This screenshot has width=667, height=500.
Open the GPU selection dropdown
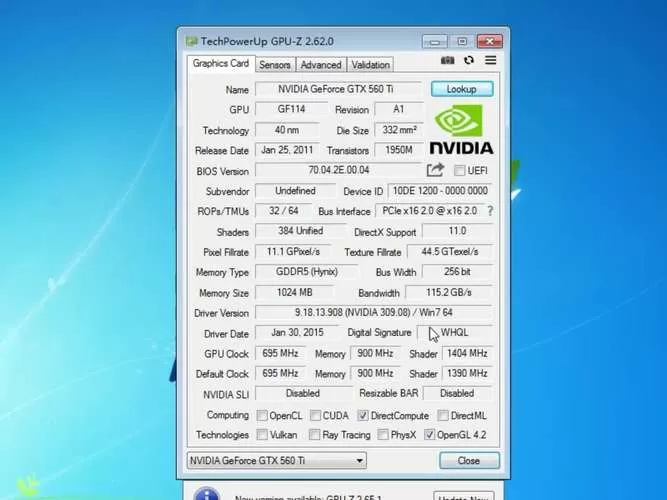coord(276,460)
